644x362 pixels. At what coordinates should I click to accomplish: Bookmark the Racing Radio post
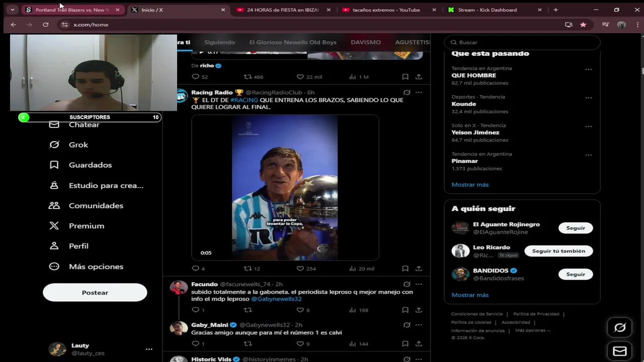coord(405,268)
